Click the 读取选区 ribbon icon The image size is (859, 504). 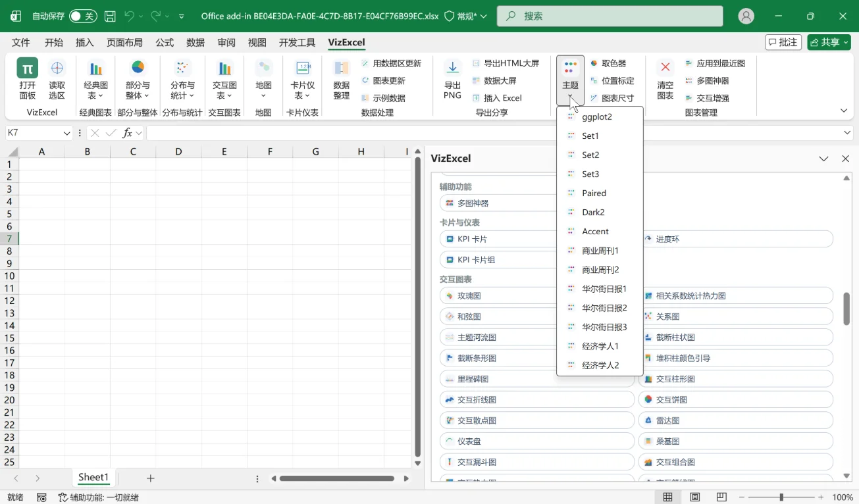tap(57, 68)
